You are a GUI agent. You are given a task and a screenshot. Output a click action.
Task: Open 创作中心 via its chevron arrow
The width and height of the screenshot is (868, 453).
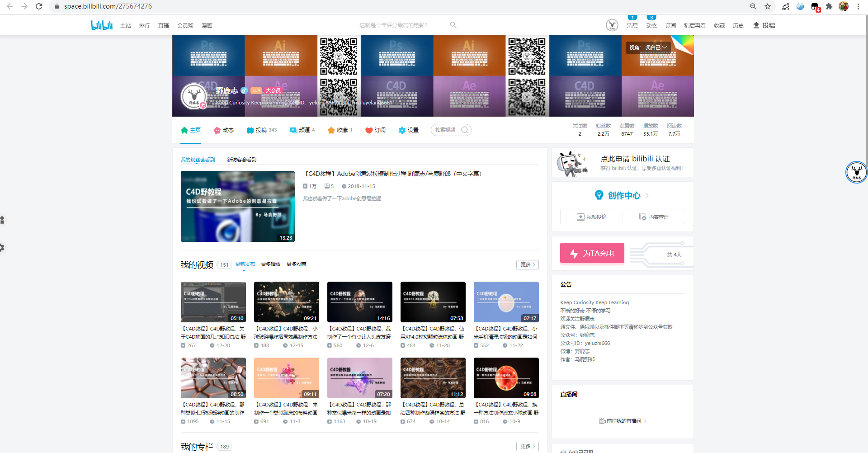[x=647, y=195]
